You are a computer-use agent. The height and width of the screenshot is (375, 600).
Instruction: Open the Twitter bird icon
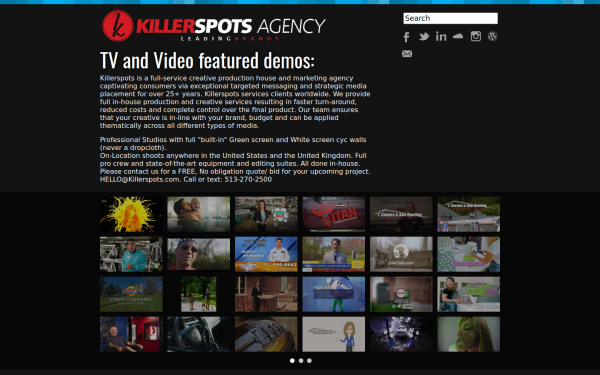click(424, 36)
